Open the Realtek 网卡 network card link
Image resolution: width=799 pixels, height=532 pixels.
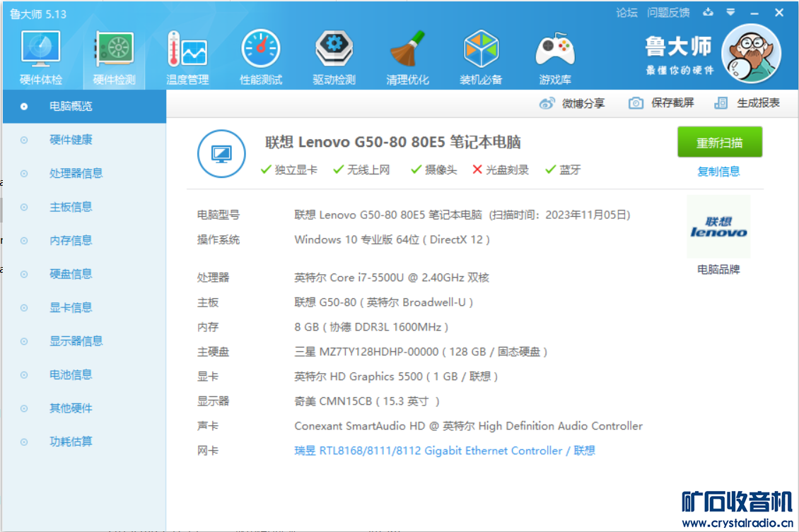point(444,451)
